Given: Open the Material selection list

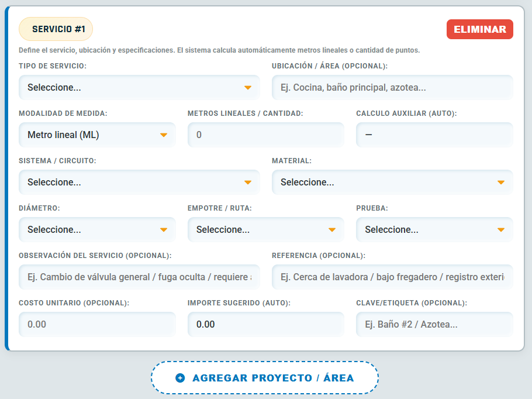Looking at the screenshot, I should tap(392, 182).
